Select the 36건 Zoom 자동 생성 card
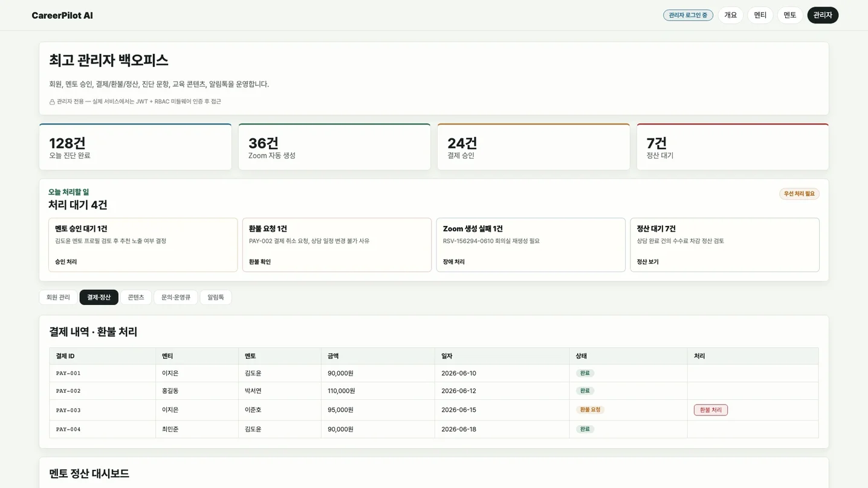 pos(334,147)
